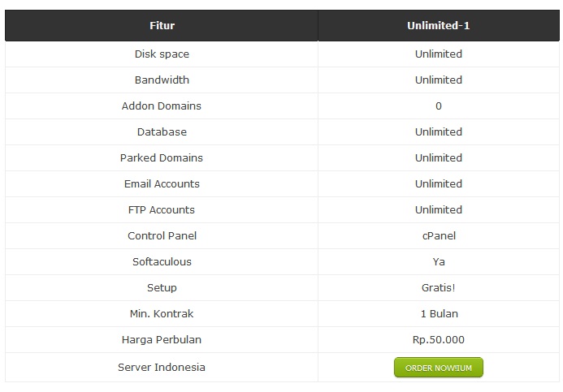Viewport: 563px width, 392px height.
Task: Click the Addon Domains label
Action: 162,106
